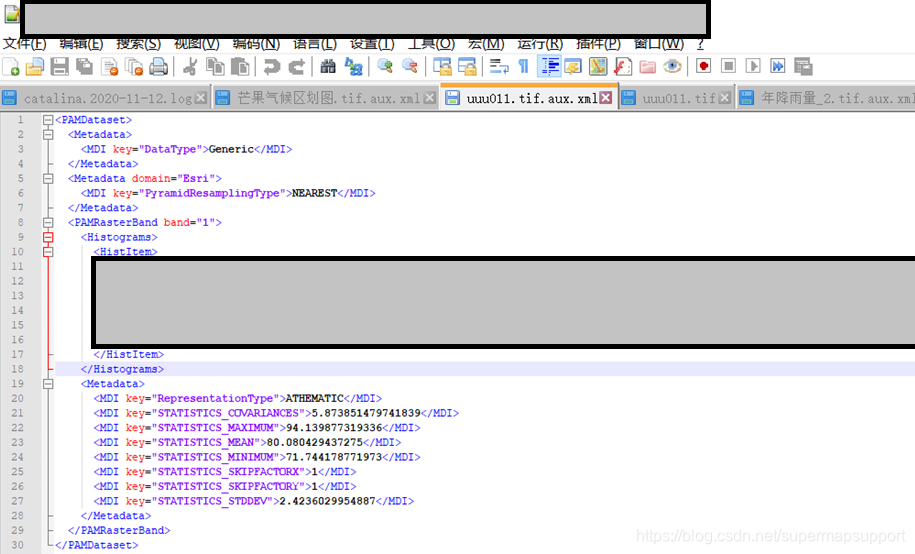915x554 pixels.
Task: Click the Copy toolbar icon
Action: [x=215, y=67]
